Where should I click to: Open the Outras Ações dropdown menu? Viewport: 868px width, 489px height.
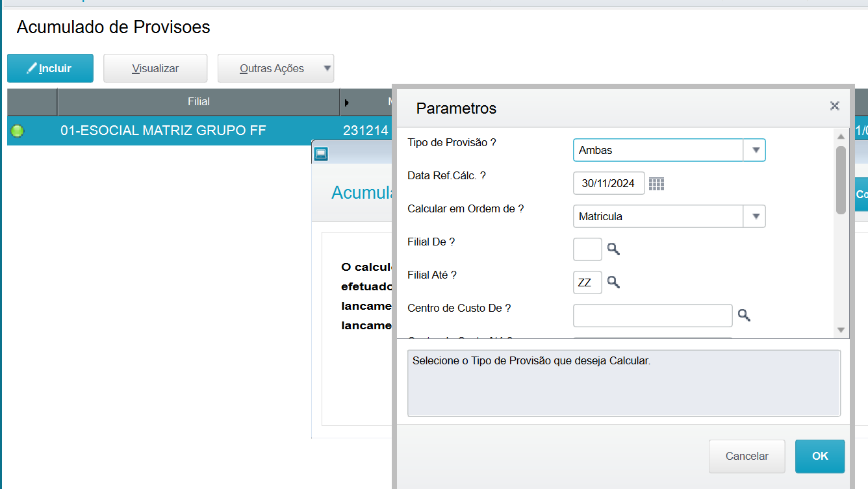coord(275,68)
